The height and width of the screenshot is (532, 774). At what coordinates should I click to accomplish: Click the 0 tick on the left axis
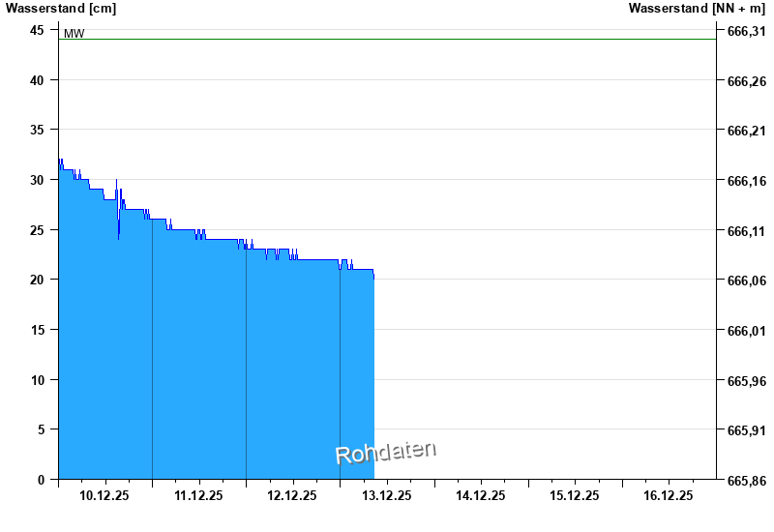click(x=41, y=480)
